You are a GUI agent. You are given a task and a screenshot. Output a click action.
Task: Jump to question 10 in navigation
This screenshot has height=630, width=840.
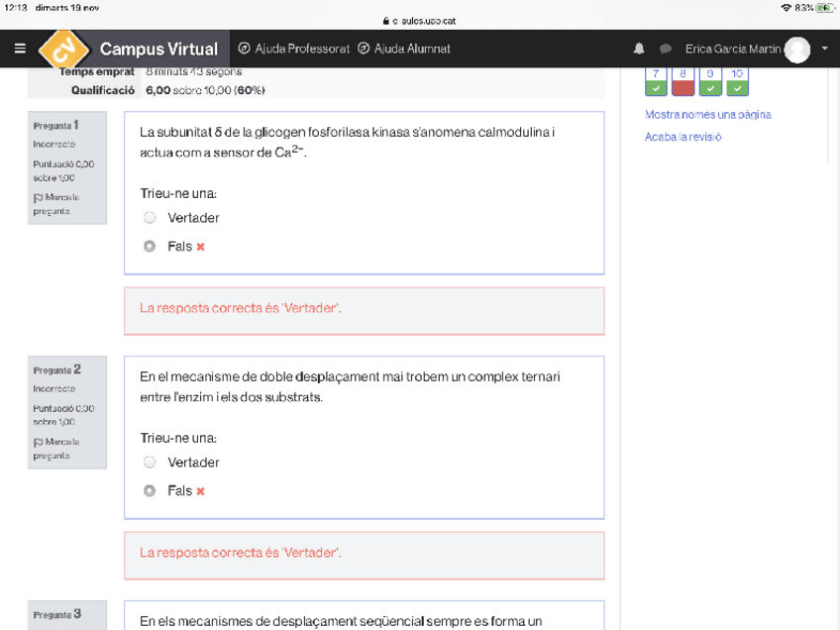click(737, 81)
